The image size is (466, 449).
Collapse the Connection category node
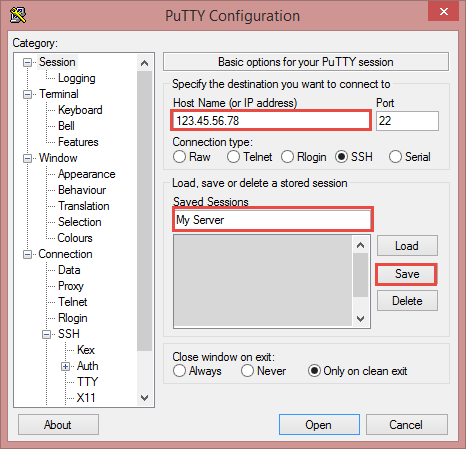(27, 254)
